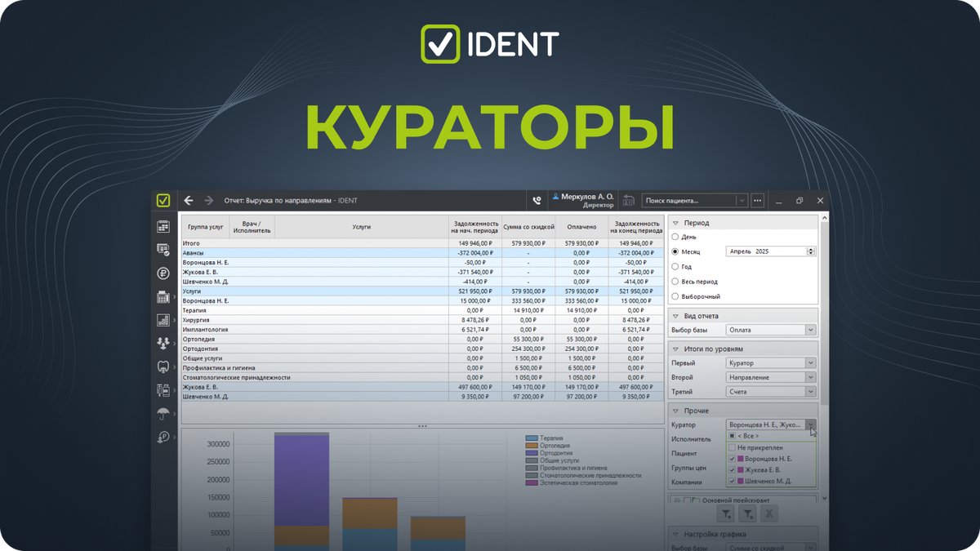The image size is (980, 551).
Task: Select the Хирургия row in the table
Action: coord(422,320)
